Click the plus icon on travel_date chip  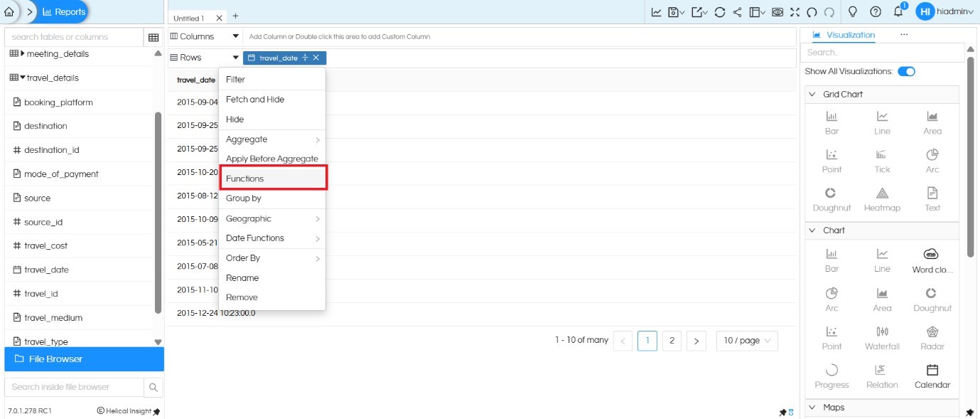(305, 58)
